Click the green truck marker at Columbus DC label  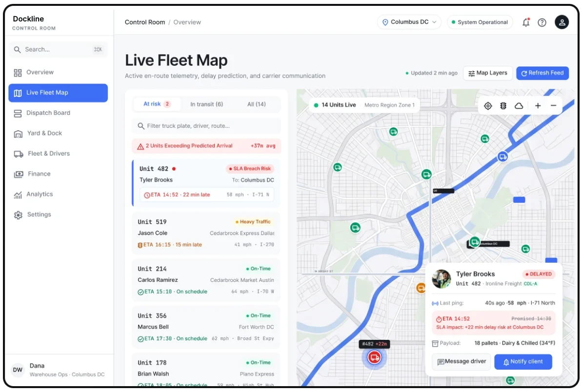pyautogui.click(x=474, y=242)
